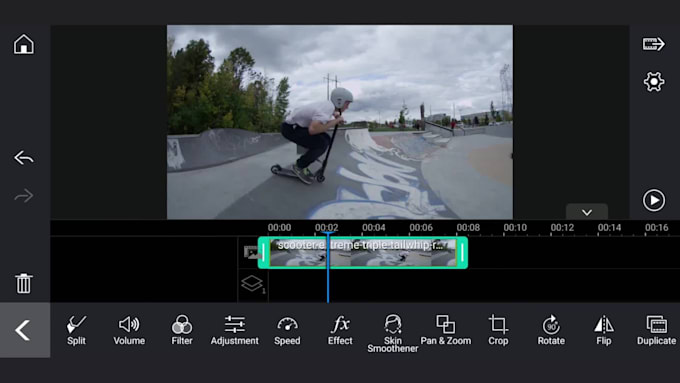Open the Filter tool

click(x=182, y=330)
